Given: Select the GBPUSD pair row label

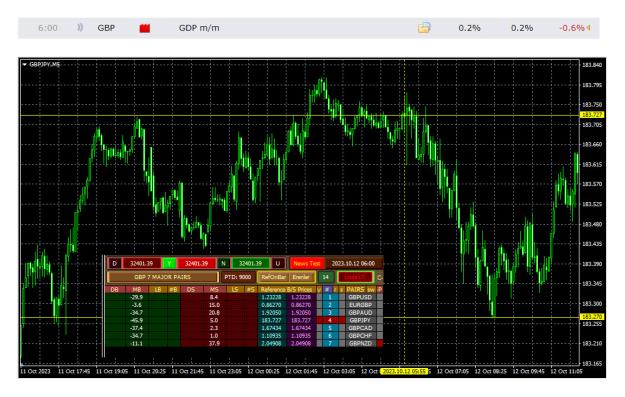Looking at the screenshot, I should pyautogui.click(x=360, y=297).
